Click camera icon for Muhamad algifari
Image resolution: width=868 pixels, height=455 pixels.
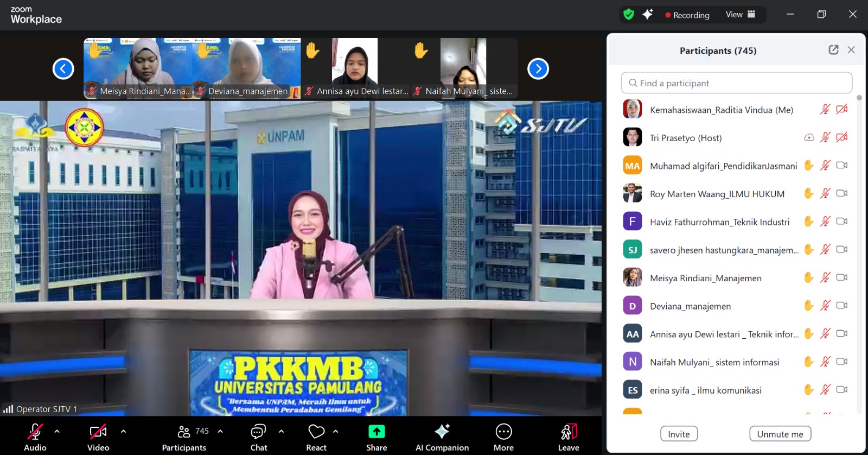pos(842,165)
